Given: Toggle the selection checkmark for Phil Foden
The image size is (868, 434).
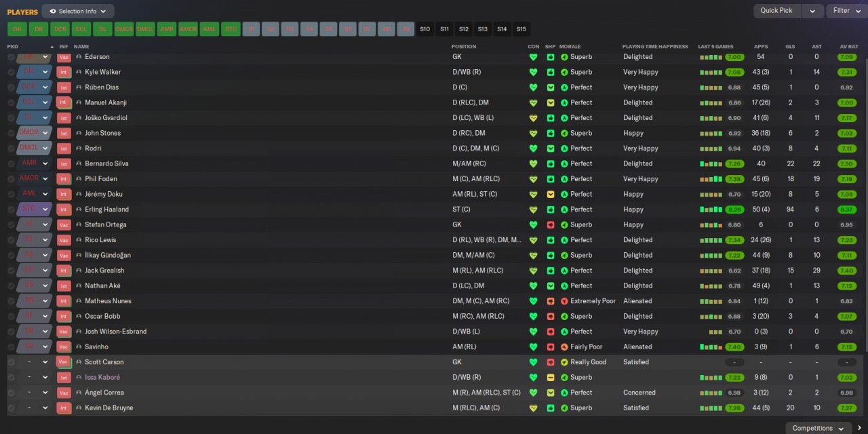Looking at the screenshot, I should coord(11,179).
